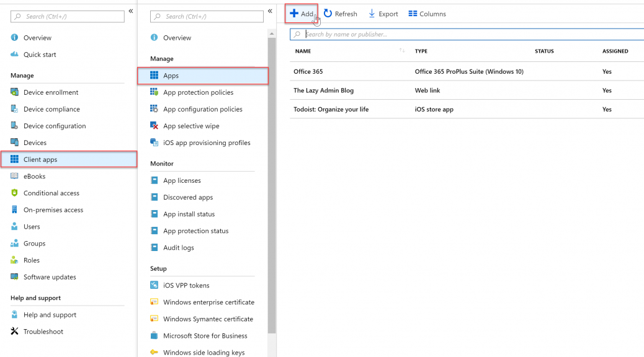Open Overview in the Client apps pane
This screenshot has width=644, height=357.
pyautogui.click(x=177, y=38)
